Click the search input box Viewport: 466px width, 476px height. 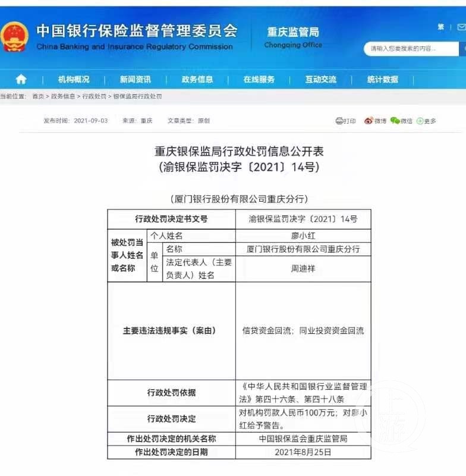coord(411,49)
